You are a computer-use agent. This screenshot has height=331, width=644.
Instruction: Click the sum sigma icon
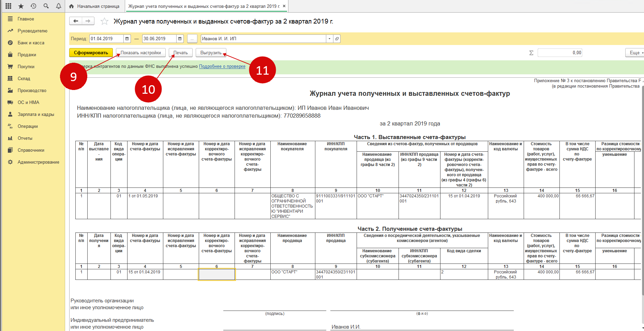531,53
